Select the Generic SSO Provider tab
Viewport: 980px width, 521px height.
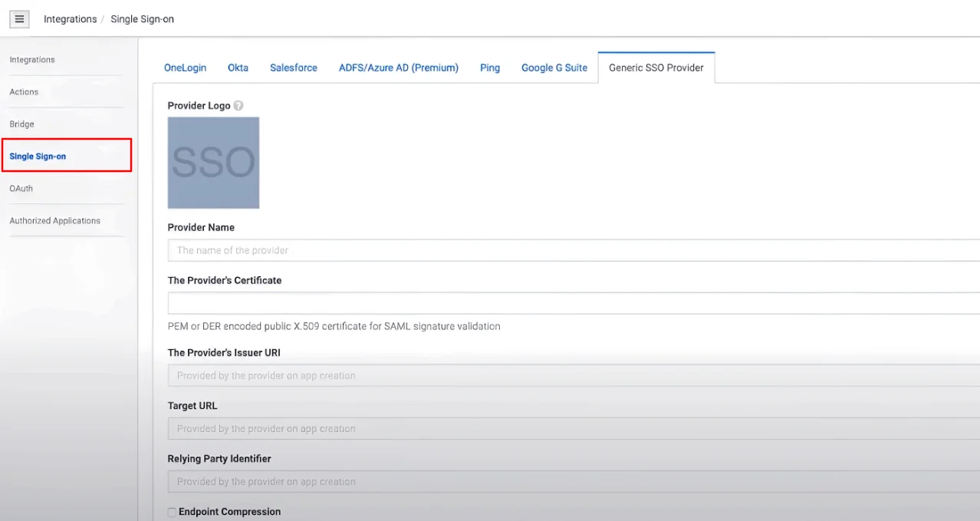coord(656,68)
